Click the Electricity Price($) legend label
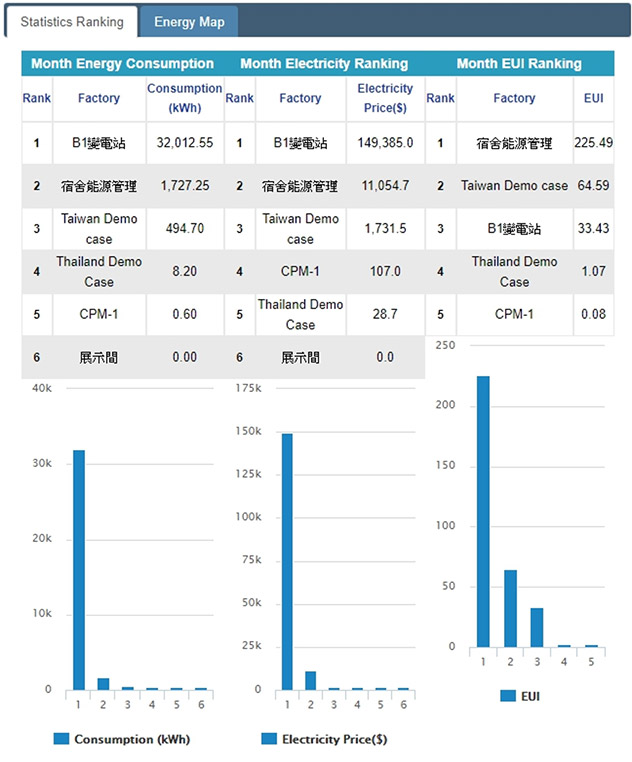The width and height of the screenshot is (632, 762). pos(334,739)
